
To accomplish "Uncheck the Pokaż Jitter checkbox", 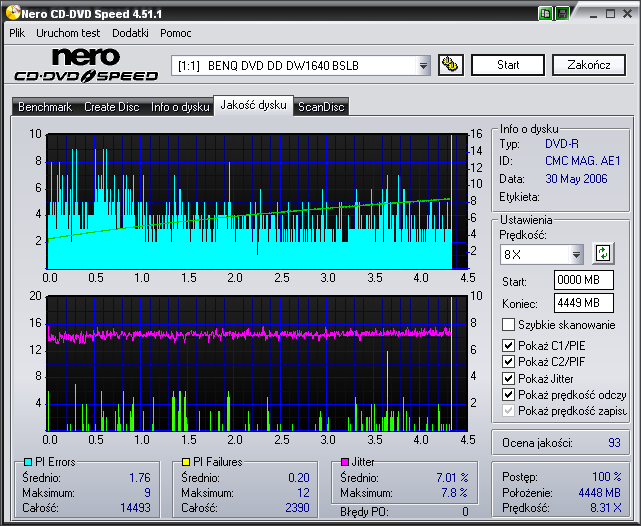I will pos(508,378).
